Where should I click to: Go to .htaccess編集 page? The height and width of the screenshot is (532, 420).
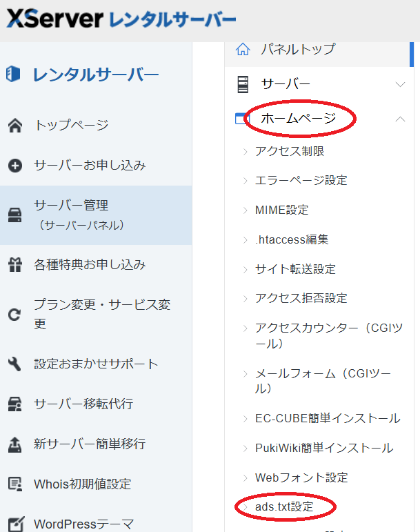click(291, 239)
